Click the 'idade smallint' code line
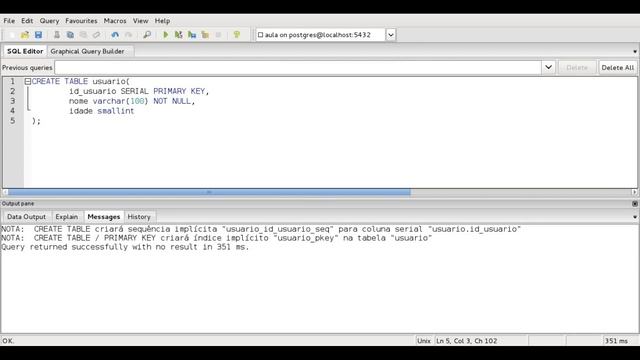The image size is (640, 360). click(101, 111)
